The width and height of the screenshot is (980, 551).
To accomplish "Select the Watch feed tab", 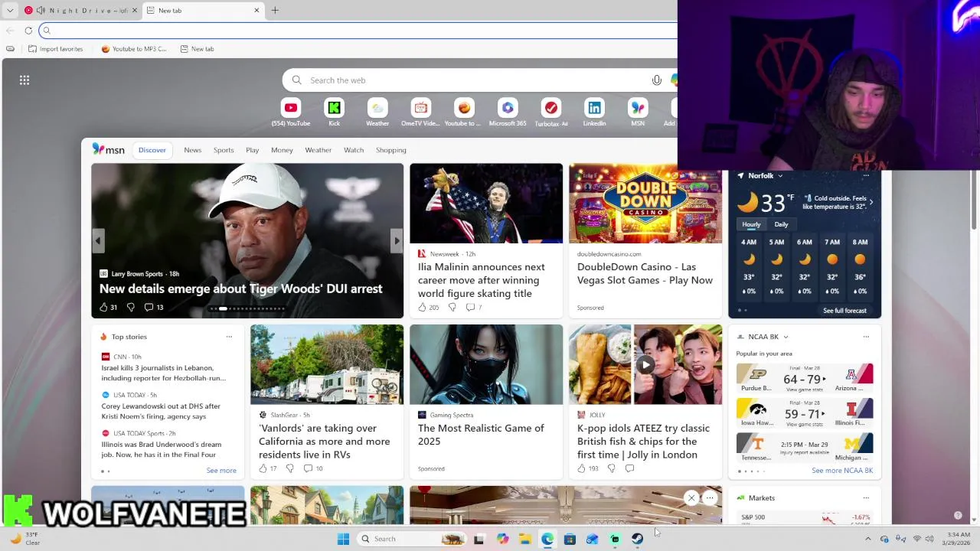I will pyautogui.click(x=354, y=150).
